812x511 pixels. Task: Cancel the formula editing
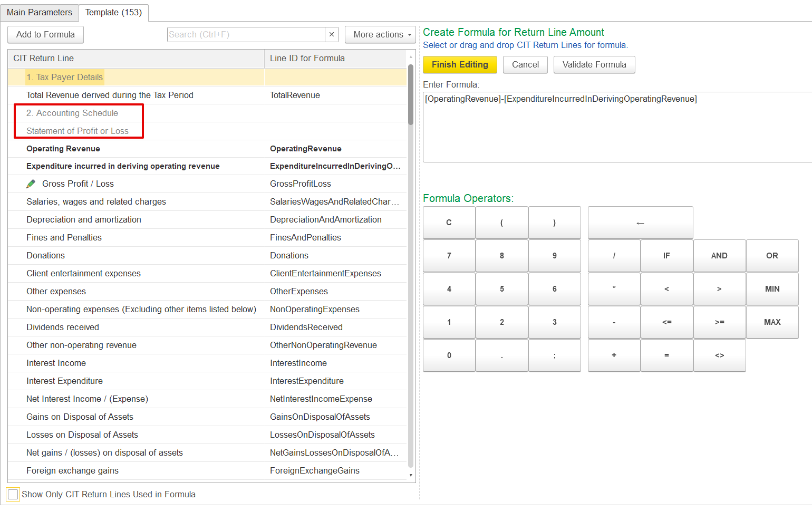[525, 64]
